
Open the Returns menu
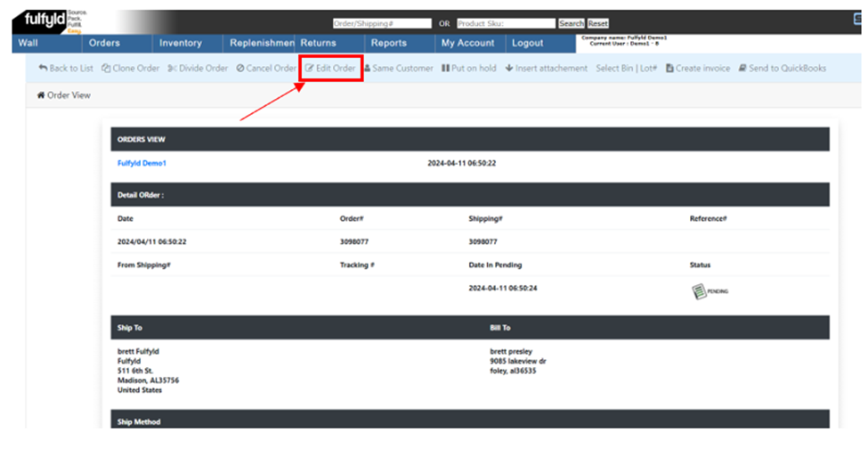pyautogui.click(x=318, y=43)
